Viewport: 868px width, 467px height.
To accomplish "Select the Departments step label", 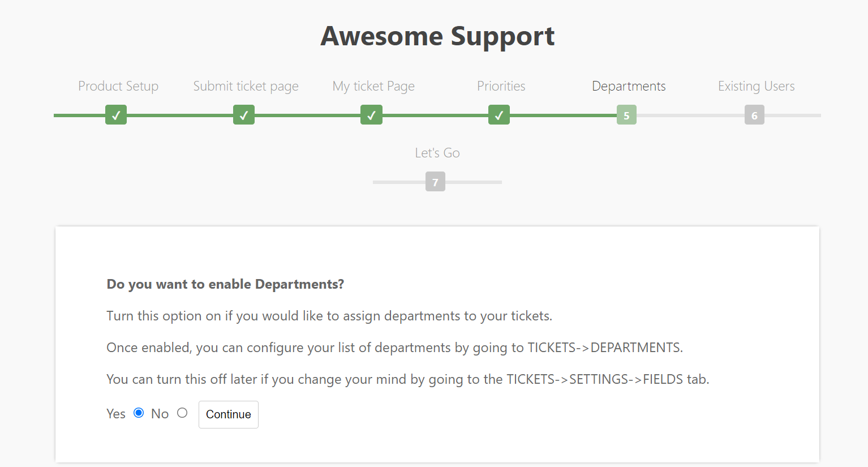I will [629, 86].
